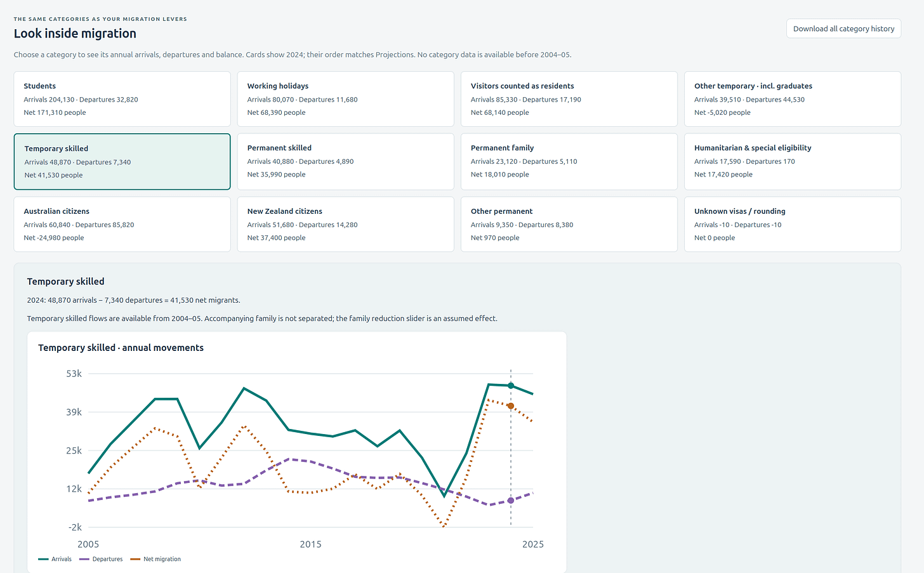Click the '2005' x-axis label

(88, 544)
